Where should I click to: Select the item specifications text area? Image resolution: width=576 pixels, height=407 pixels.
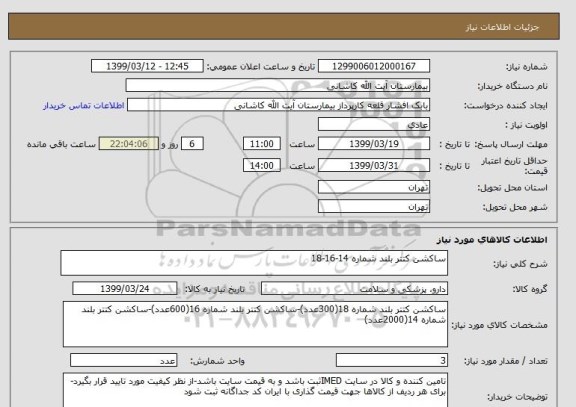tap(255, 324)
